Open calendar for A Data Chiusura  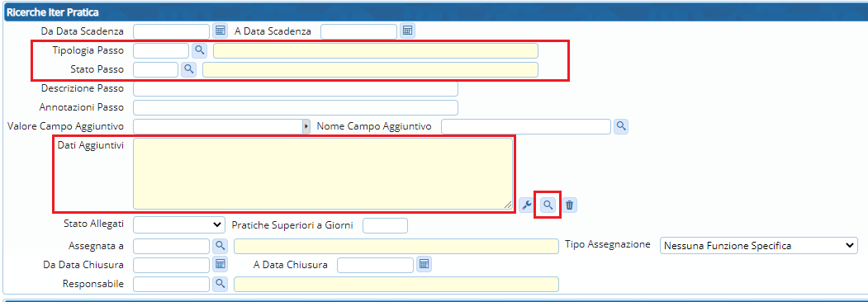[424, 264]
